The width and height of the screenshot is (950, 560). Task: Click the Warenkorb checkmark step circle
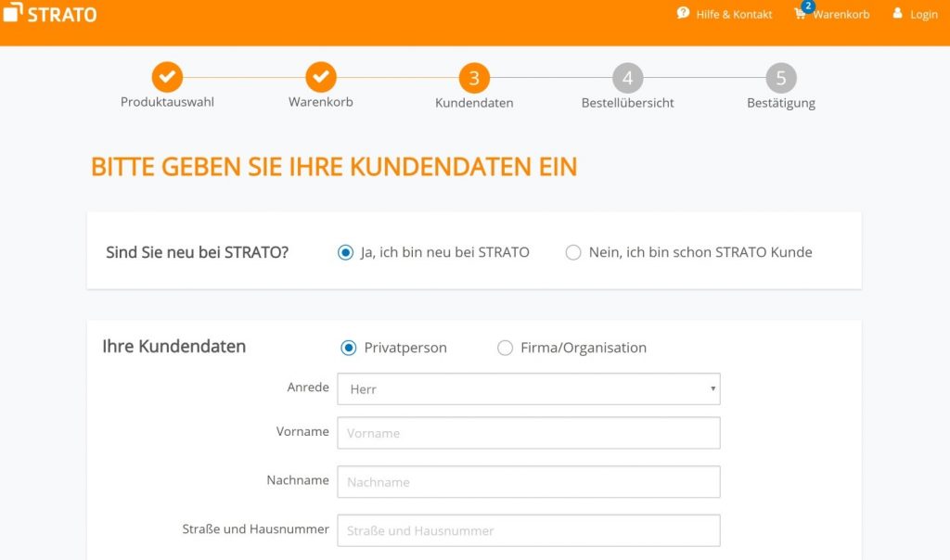coord(320,77)
